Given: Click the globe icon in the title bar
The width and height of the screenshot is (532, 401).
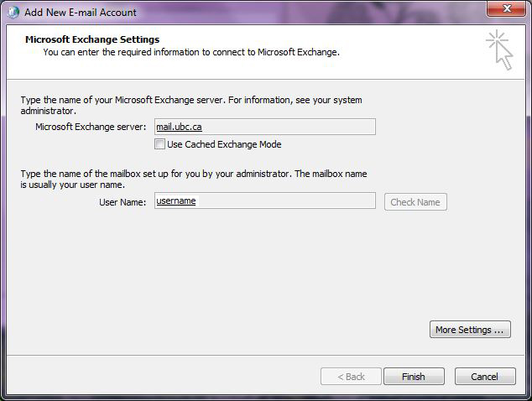Looking at the screenshot, I should point(13,13).
